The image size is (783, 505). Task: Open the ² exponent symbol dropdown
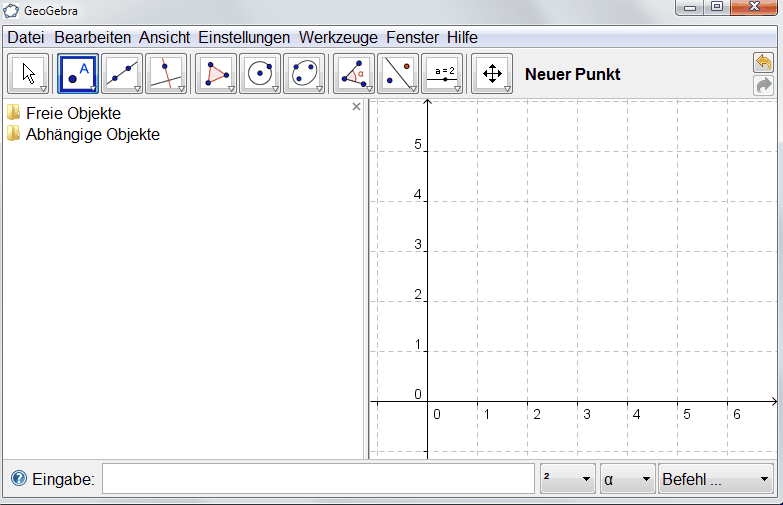coord(567,479)
